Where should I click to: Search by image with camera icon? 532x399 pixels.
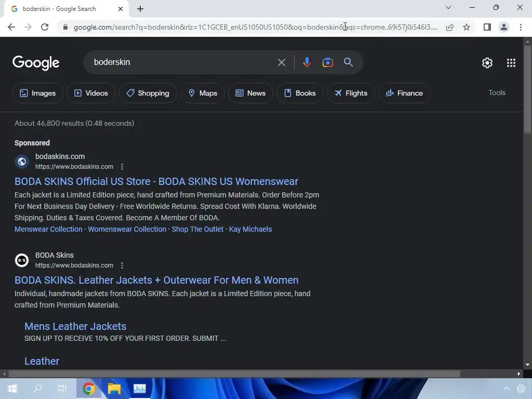click(327, 62)
